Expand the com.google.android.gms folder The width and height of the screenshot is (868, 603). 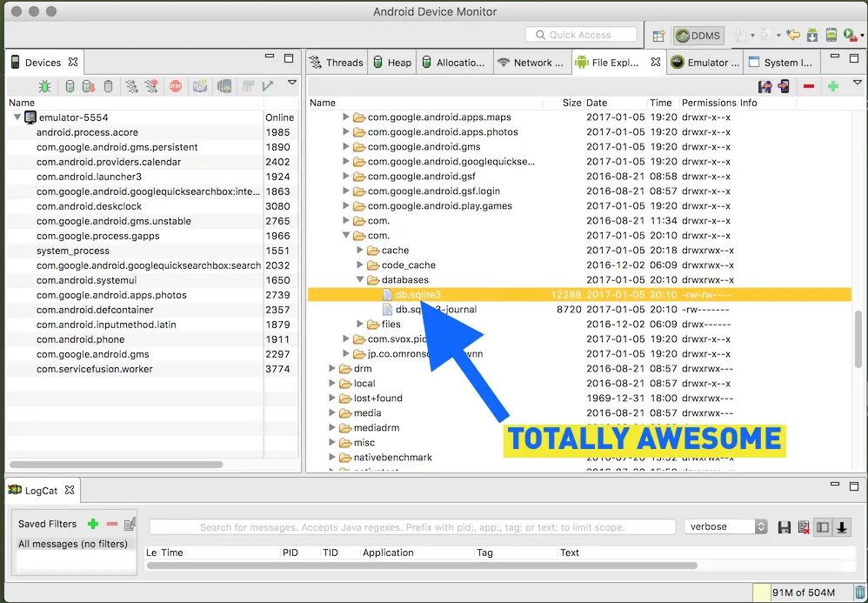pyautogui.click(x=346, y=147)
